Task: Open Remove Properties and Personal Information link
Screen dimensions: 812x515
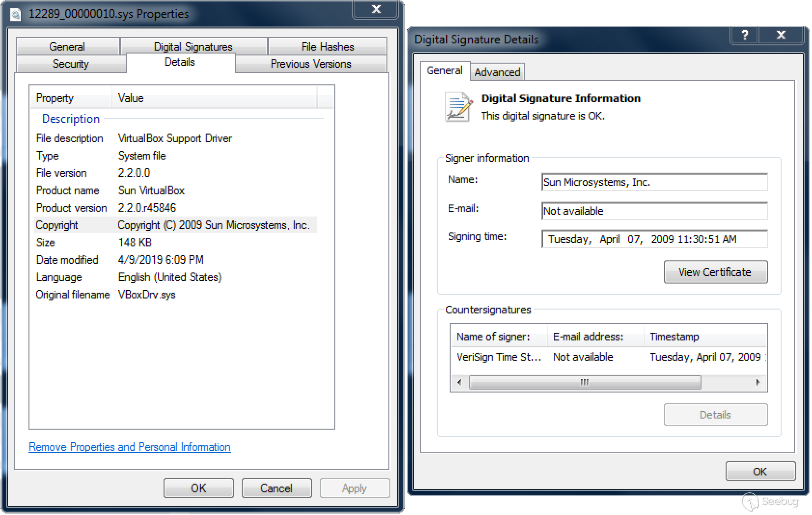Action: 130,447
